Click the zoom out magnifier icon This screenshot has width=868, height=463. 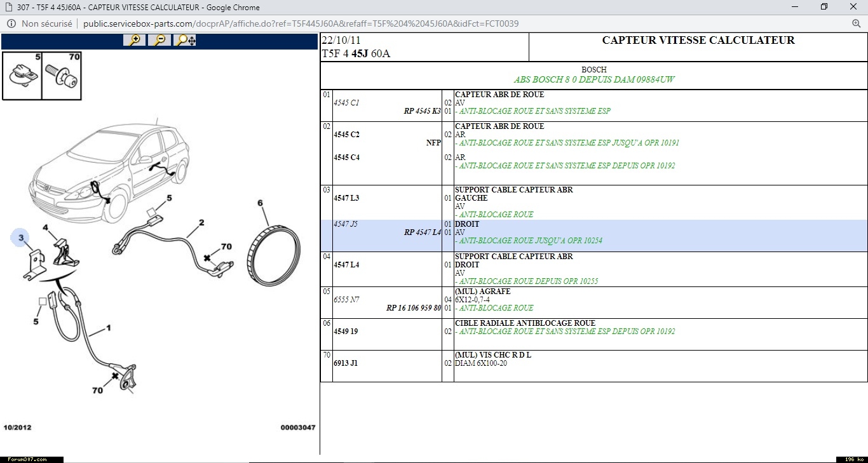[159, 41]
